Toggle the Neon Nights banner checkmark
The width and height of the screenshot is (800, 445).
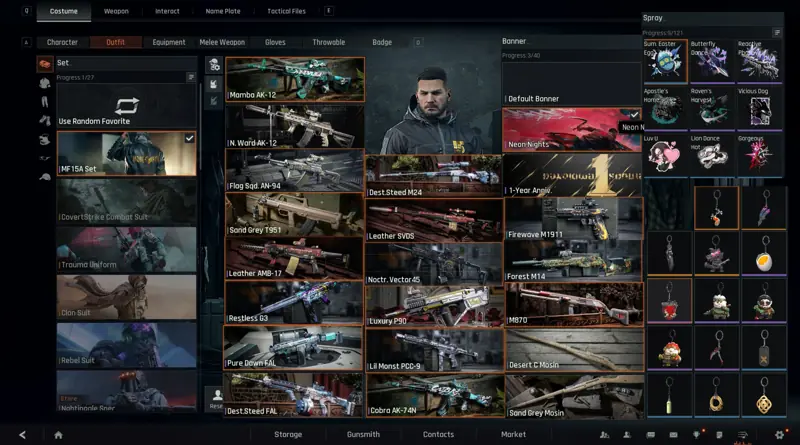click(x=634, y=114)
